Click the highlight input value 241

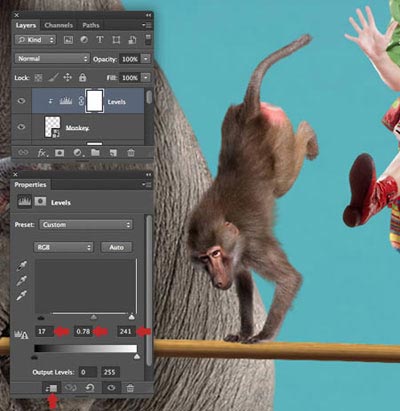pyautogui.click(x=126, y=331)
